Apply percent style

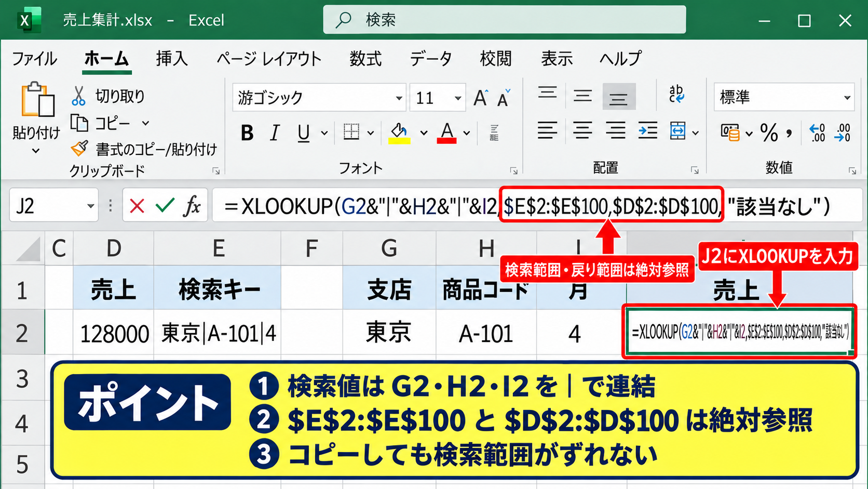[x=769, y=133]
